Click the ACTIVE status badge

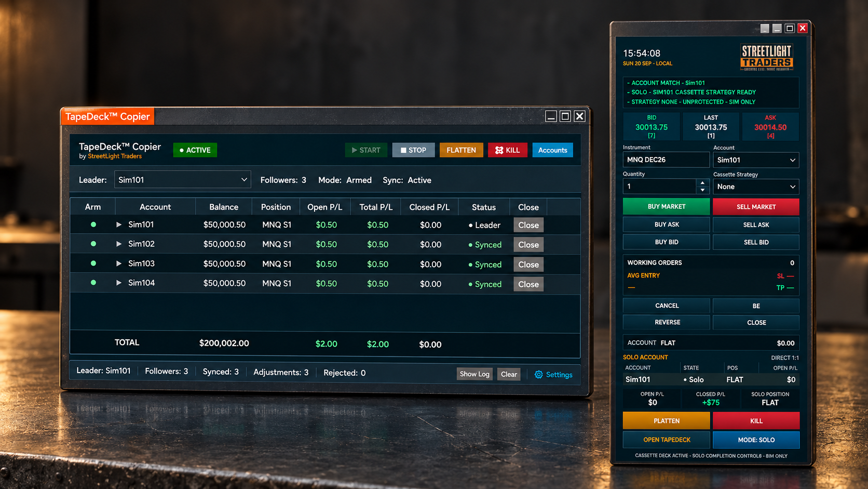(x=195, y=150)
